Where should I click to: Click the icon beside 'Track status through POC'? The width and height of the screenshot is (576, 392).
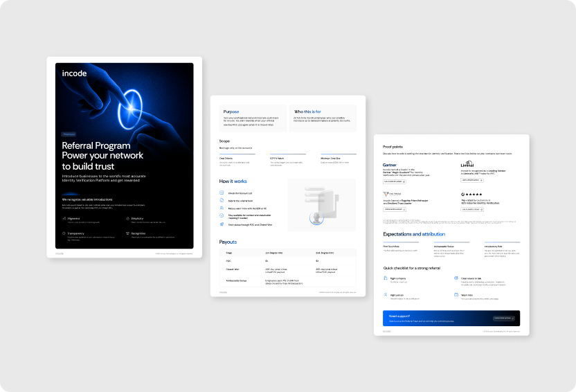(x=222, y=224)
